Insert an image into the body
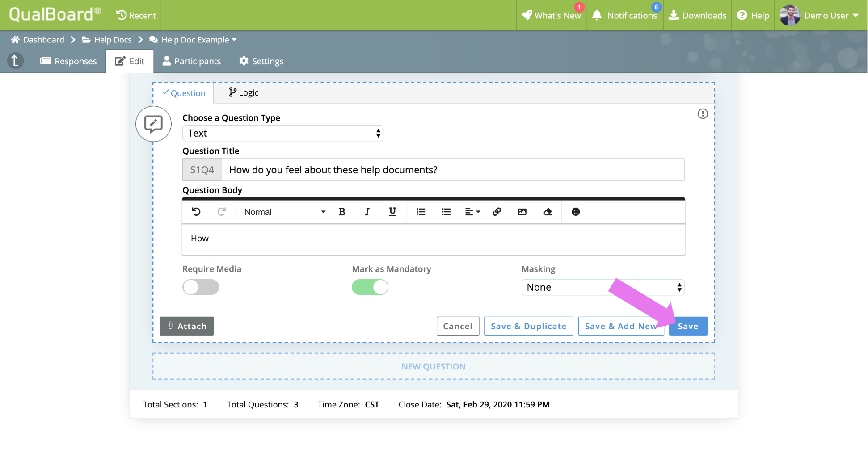This screenshot has height=461, width=868. pyautogui.click(x=522, y=212)
